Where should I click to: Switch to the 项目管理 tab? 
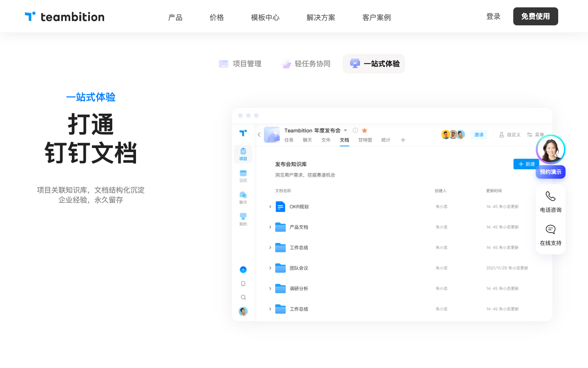tap(240, 64)
